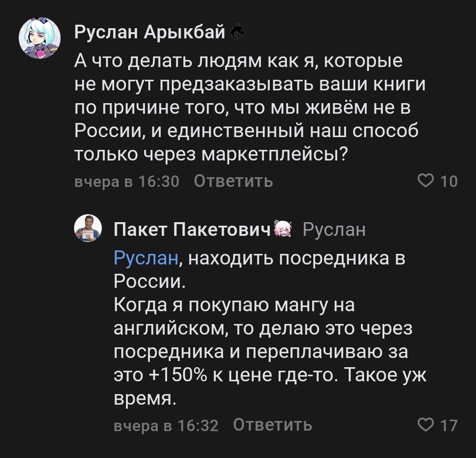
Task: Tap the like count 10
Action: [449, 181]
